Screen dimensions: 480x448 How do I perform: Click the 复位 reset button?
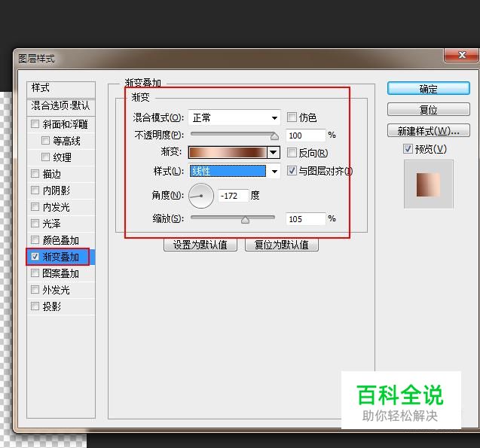click(x=428, y=109)
